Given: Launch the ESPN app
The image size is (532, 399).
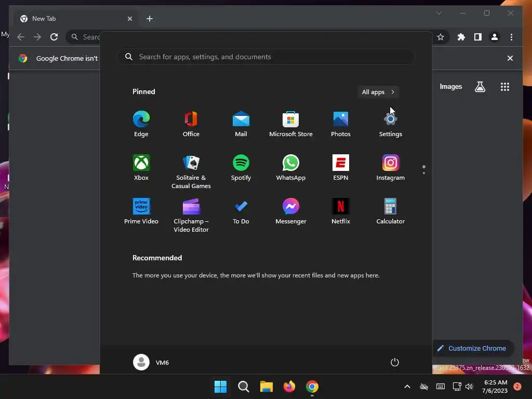Looking at the screenshot, I should pos(341,168).
